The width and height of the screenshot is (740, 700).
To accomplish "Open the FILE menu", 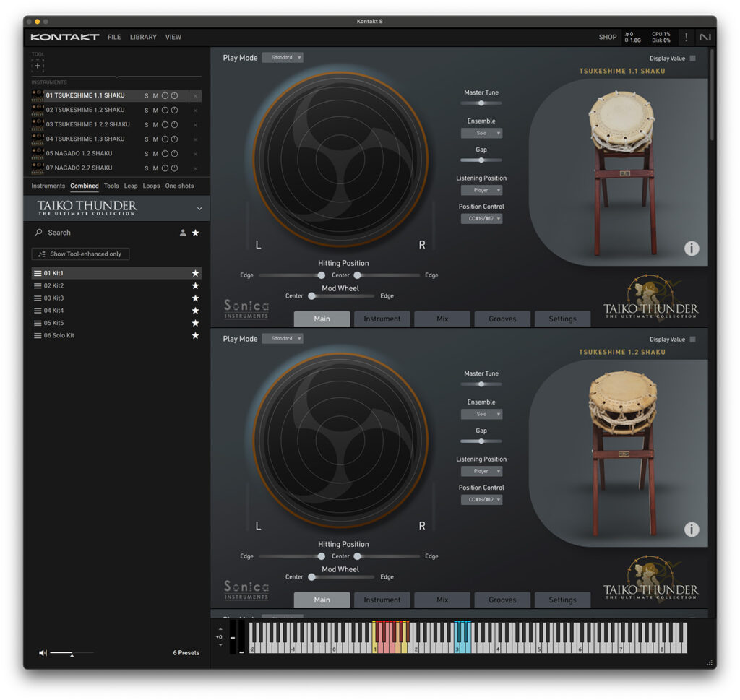I will point(114,37).
